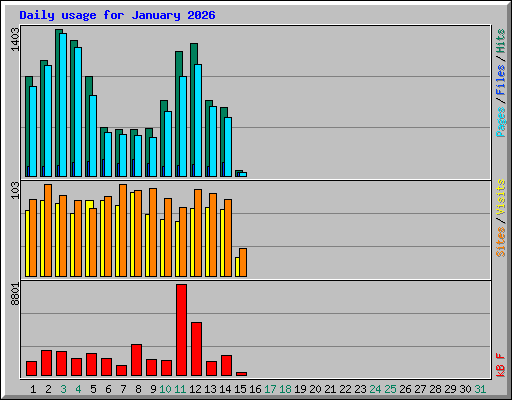This screenshot has width=512, height=400.
Task: Click the orange Sites bar for day 2
Action: (48, 230)
